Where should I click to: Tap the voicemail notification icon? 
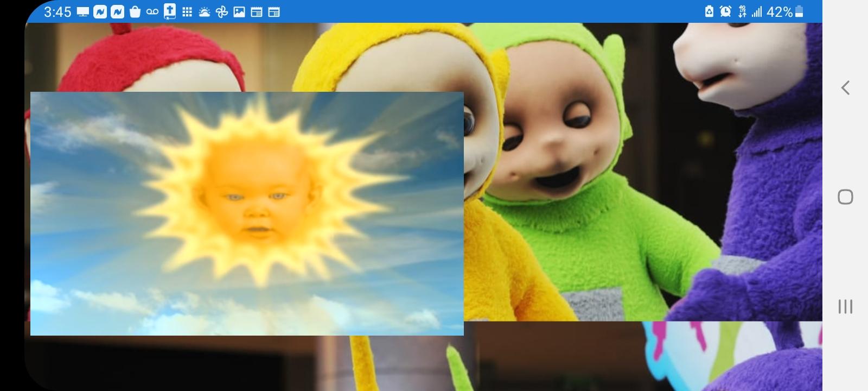[x=152, y=12]
